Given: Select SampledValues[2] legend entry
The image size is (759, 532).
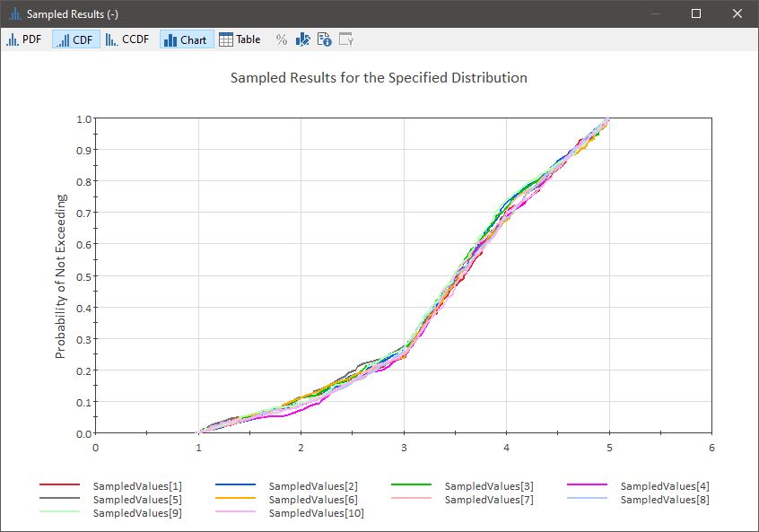Looking at the screenshot, I should (313, 486).
